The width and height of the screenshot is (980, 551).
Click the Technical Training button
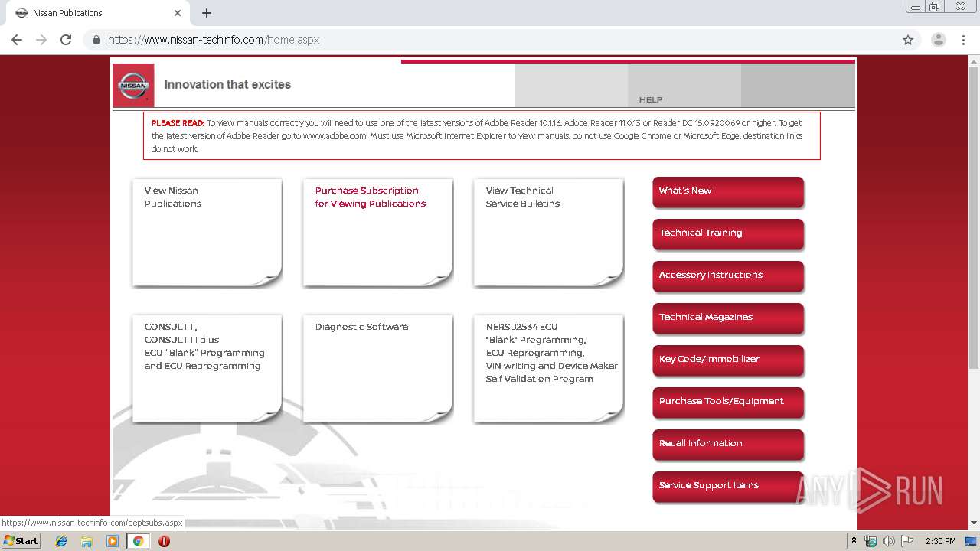(728, 233)
